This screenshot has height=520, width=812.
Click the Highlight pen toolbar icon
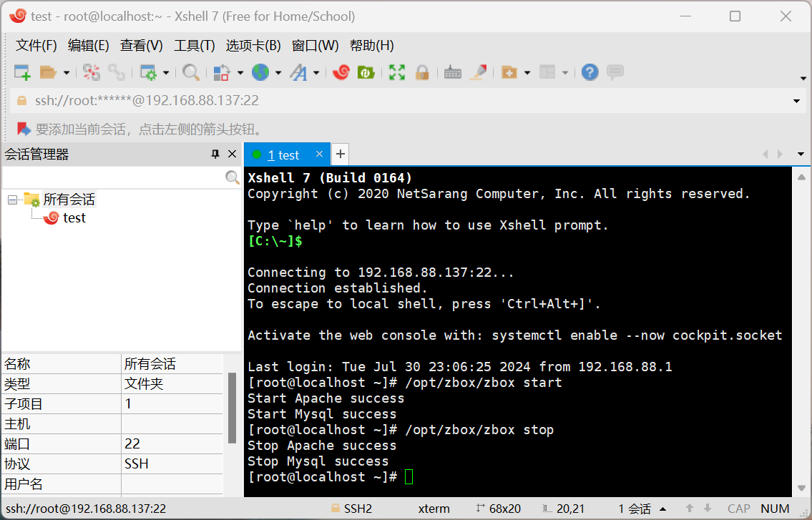pos(478,72)
